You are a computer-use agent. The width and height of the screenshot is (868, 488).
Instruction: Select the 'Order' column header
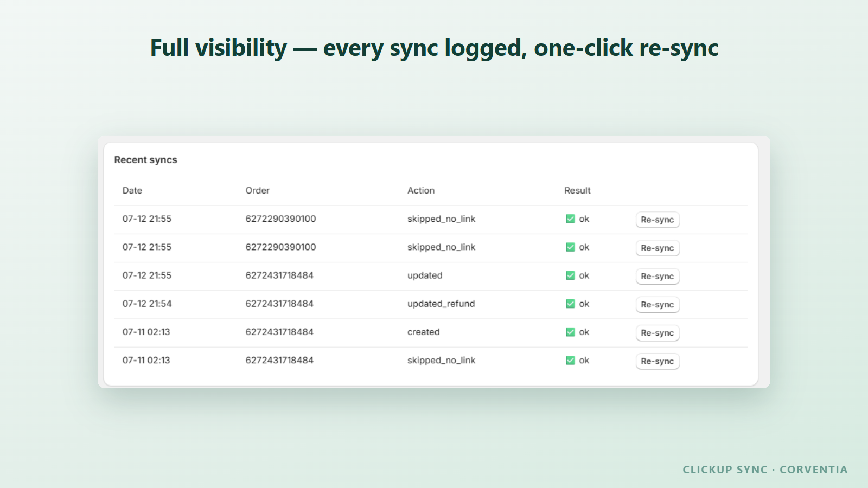point(257,190)
